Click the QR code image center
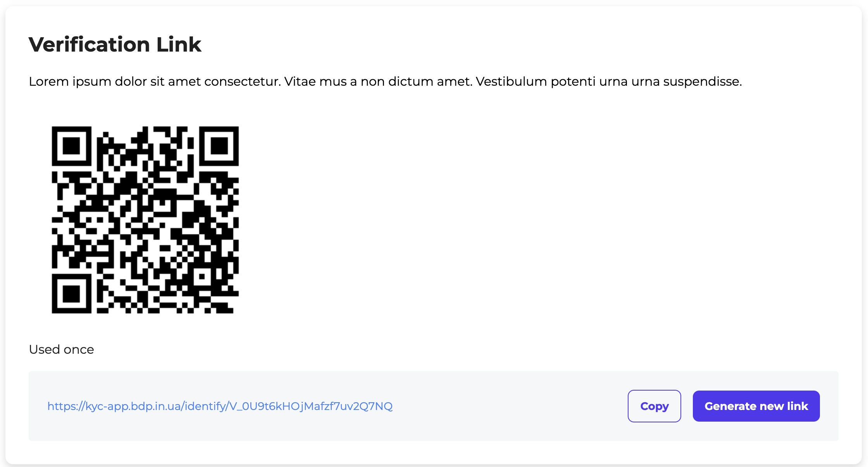The width and height of the screenshot is (868, 467). pyautogui.click(x=145, y=220)
